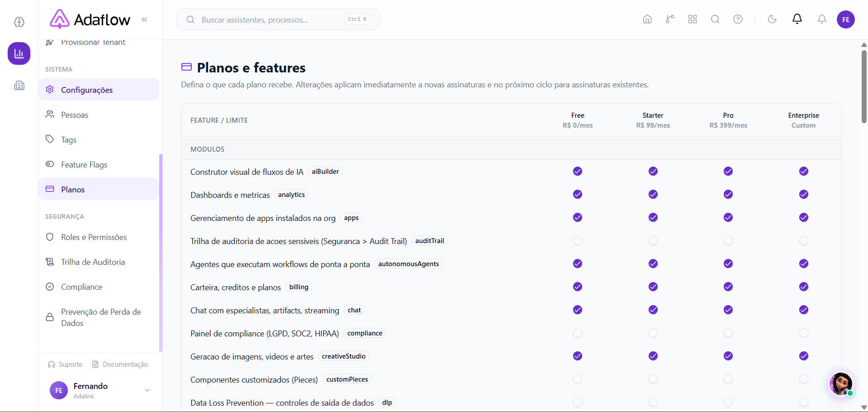Collapse the sidebar with double chevron
868x412 pixels.
(x=144, y=19)
